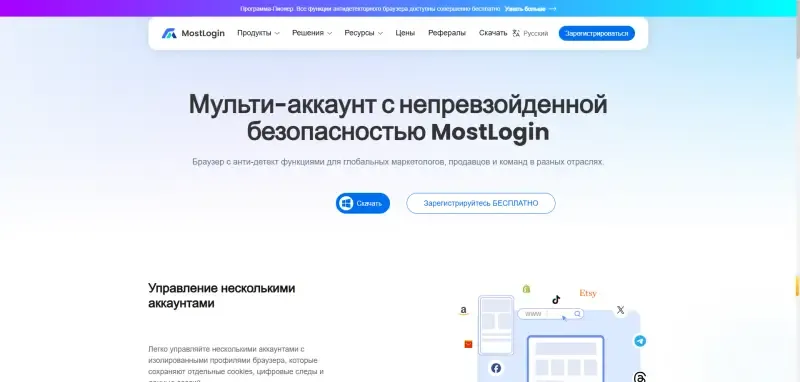This screenshot has height=382, width=800.
Task: Follow the Узнать больше banner link
Action: point(524,9)
